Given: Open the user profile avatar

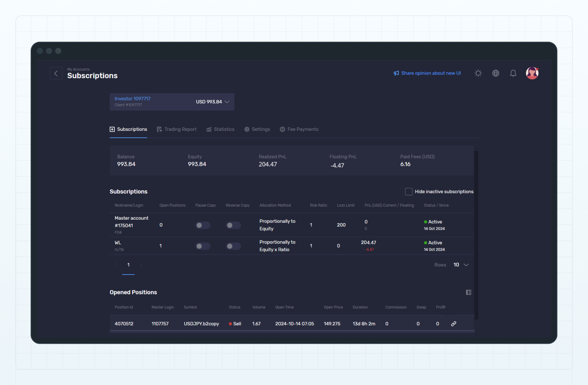Looking at the screenshot, I should point(532,73).
